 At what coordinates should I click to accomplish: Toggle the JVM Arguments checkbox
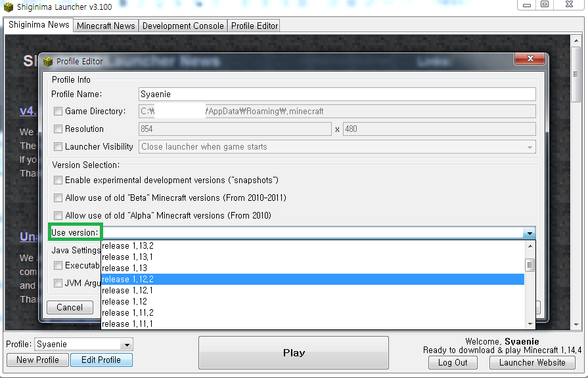pyautogui.click(x=58, y=283)
